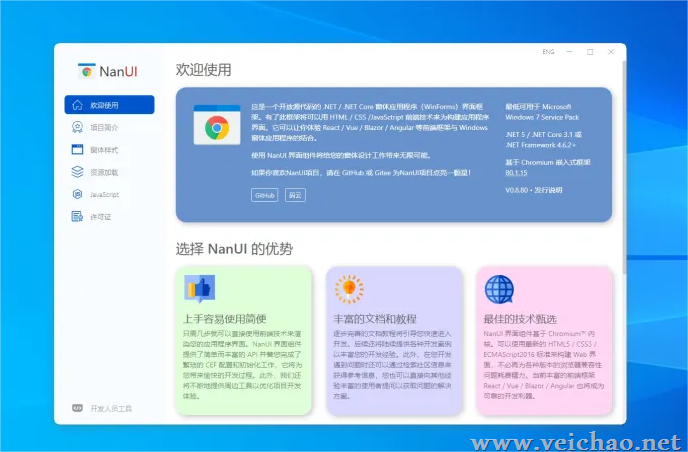The height and width of the screenshot is (452, 688).
Task: Click the 码云 button
Action: pyautogui.click(x=295, y=195)
